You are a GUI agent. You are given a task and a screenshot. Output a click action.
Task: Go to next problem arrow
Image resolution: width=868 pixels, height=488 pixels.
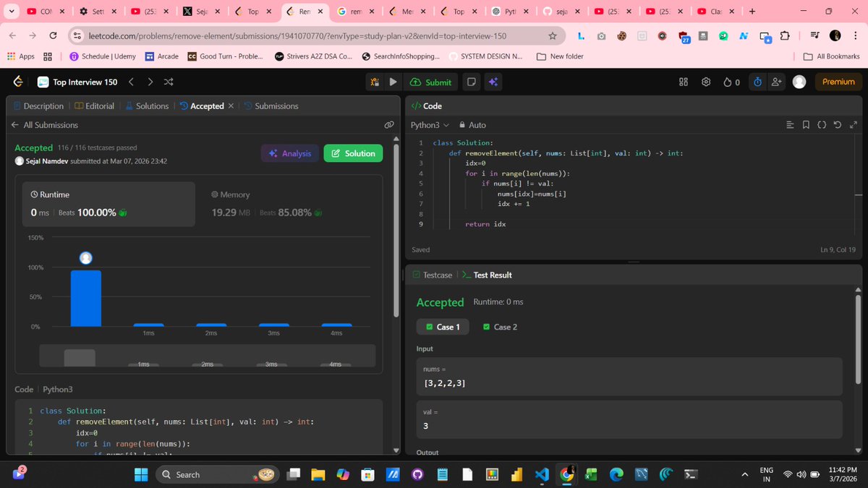tap(150, 82)
